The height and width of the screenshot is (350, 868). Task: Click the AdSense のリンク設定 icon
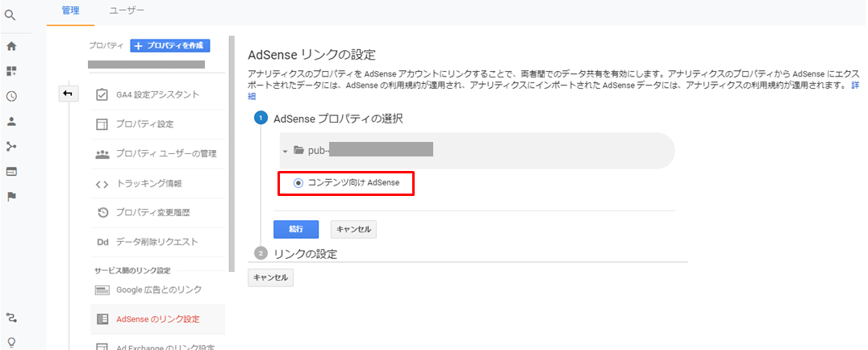click(x=102, y=319)
